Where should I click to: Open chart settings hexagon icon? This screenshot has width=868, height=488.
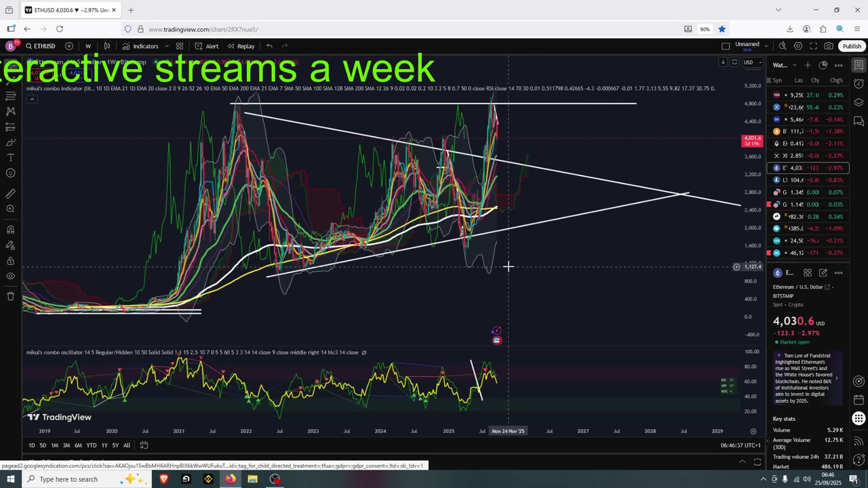798,46
